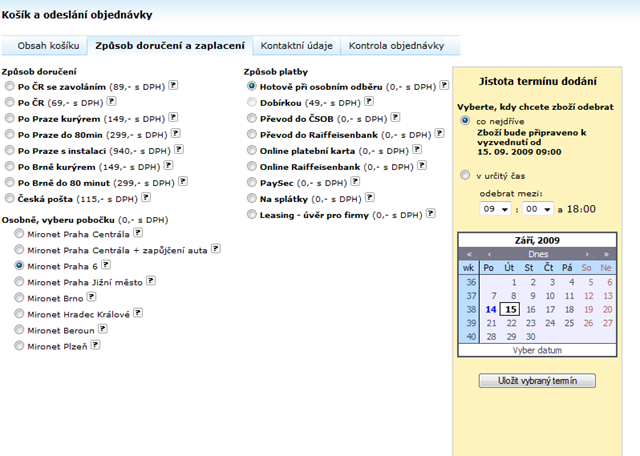Select Česká pošta delivery radio
This screenshot has width=640, height=456.
[x=9, y=198]
